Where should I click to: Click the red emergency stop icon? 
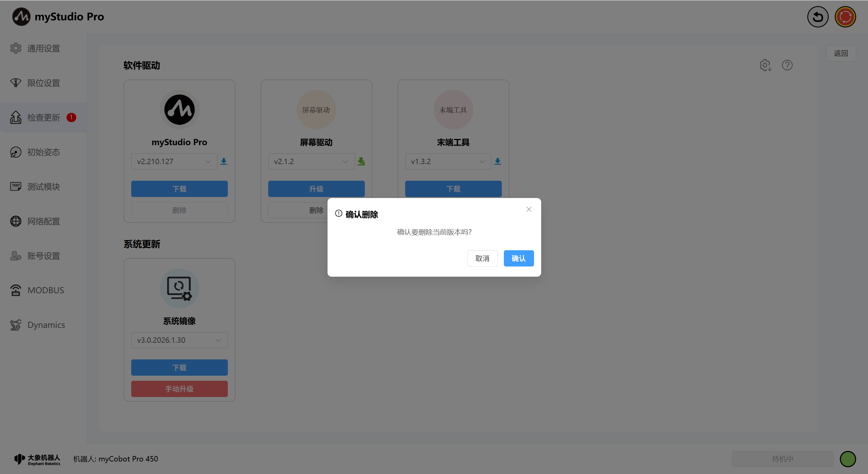[x=845, y=17]
